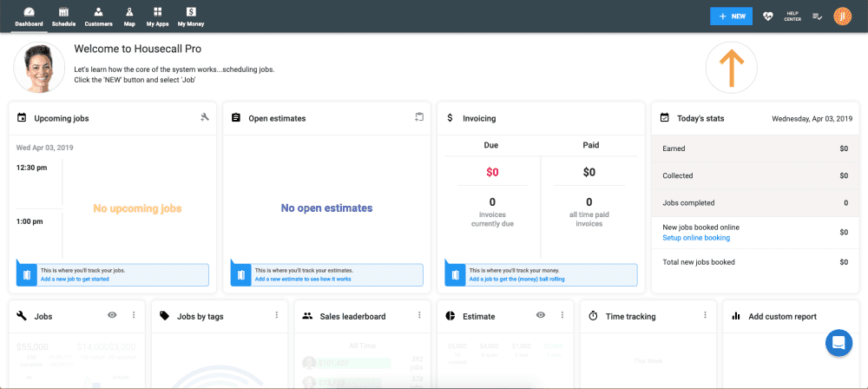This screenshot has height=389, width=868.
Task: Click the clipboard icon on Open estimates
Action: pyautogui.click(x=419, y=117)
